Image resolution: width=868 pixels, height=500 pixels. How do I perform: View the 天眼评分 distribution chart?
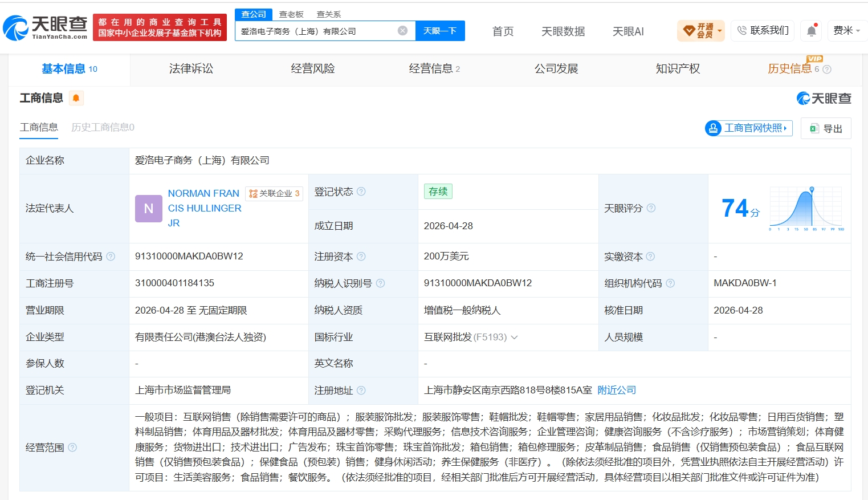pos(806,209)
